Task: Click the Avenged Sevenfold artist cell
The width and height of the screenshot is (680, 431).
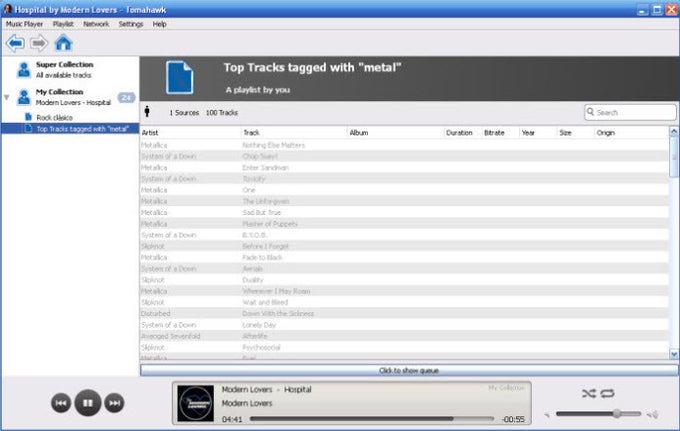Action: coord(171,336)
